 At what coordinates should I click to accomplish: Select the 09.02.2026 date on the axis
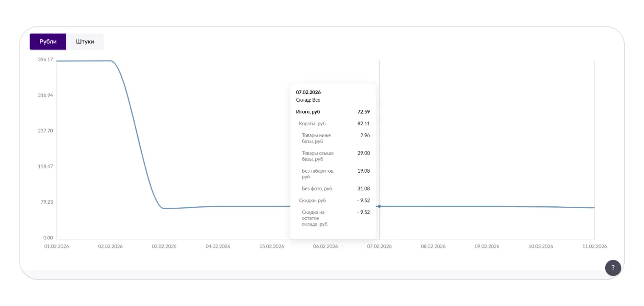(x=487, y=247)
